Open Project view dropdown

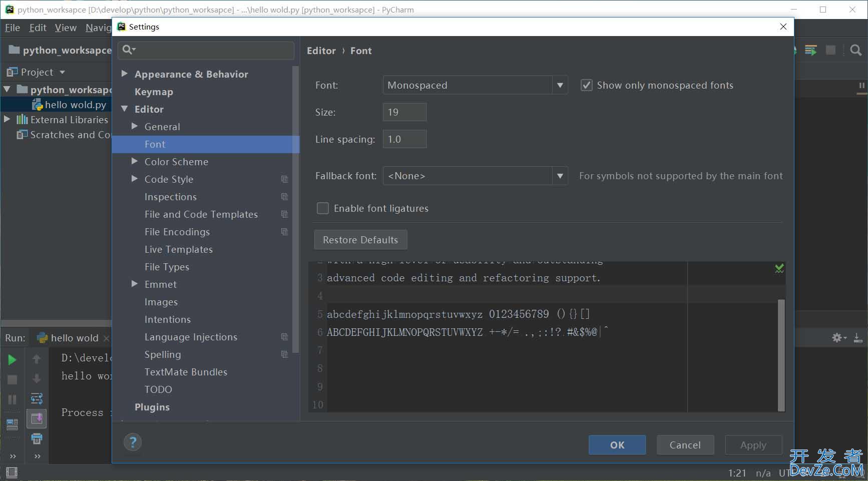[x=62, y=72]
